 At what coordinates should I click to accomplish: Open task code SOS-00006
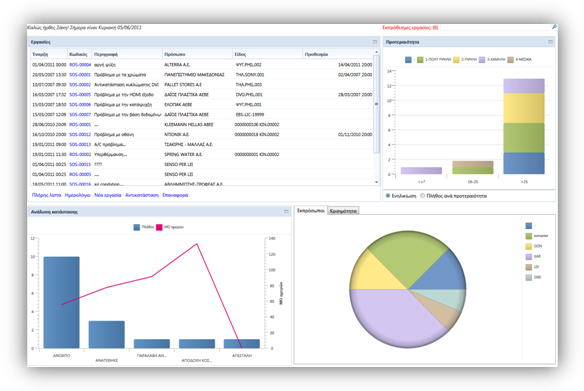(80, 105)
